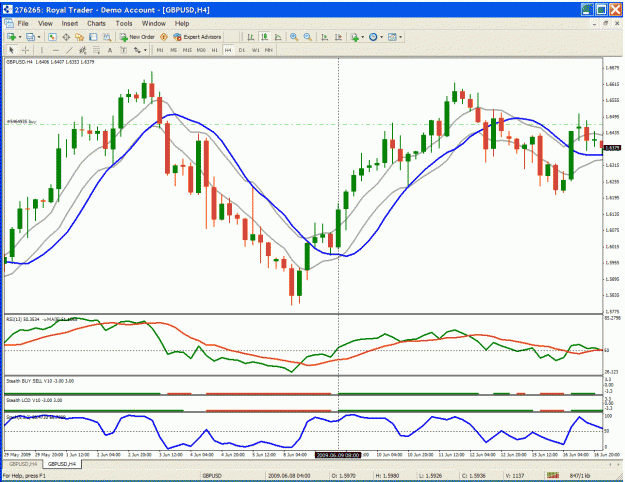Click the Templates toolbar icon
This screenshot has height=482, width=625.
[392, 37]
